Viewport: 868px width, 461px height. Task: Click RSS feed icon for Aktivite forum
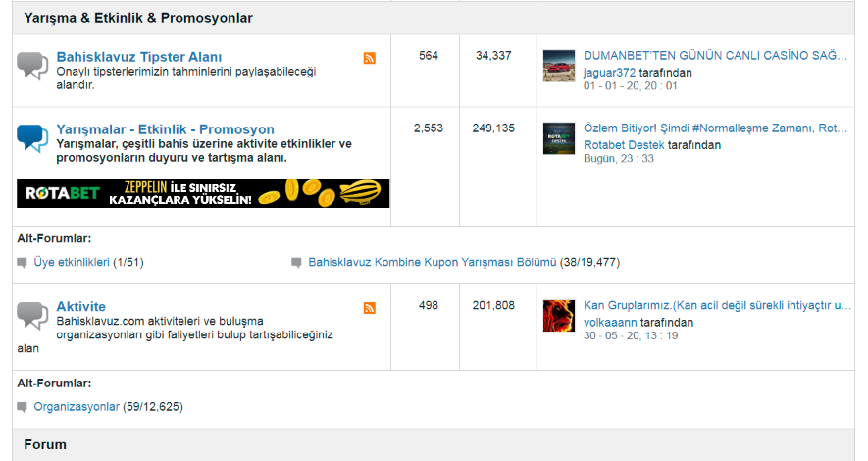tap(369, 308)
